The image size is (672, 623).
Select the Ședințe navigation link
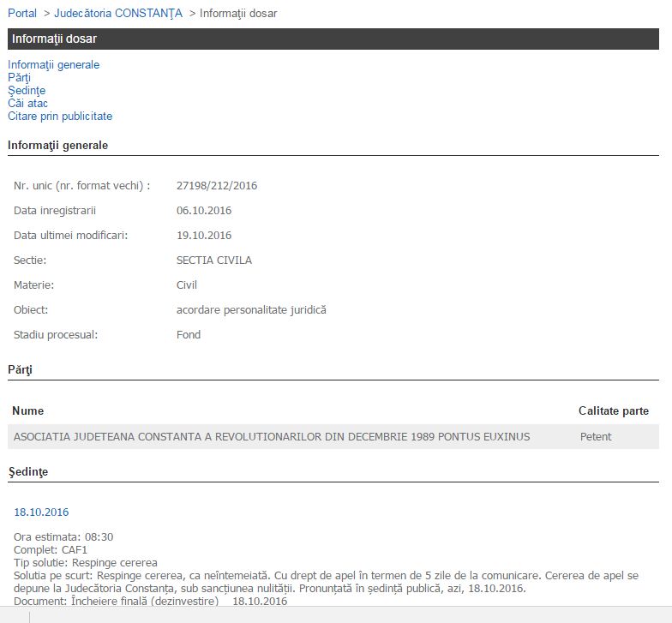27,90
